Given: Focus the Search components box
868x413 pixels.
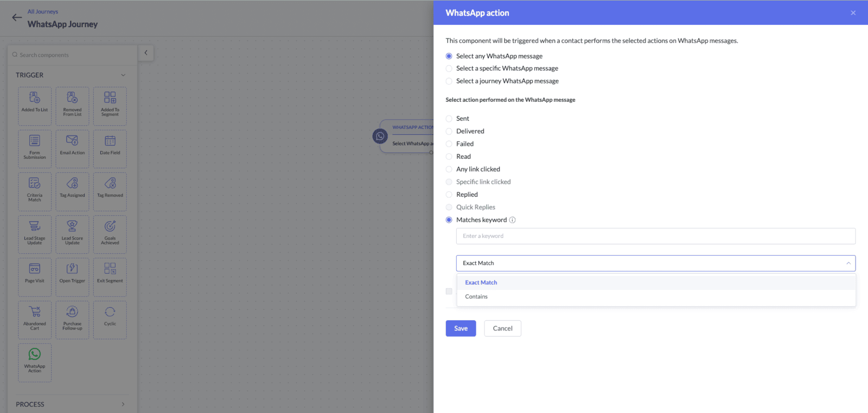Looking at the screenshot, I should pyautogui.click(x=72, y=55).
